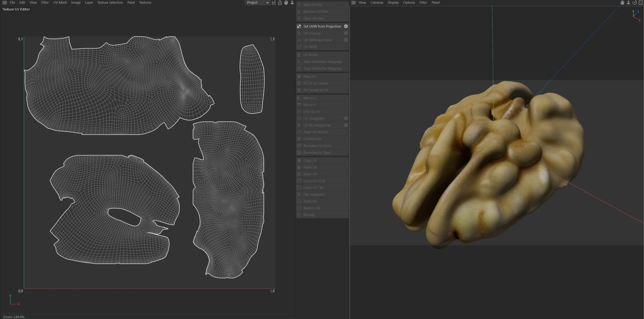The width and height of the screenshot is (644, 319).
Task: Click Fit UV to Canvas
Action: [315, 83]
